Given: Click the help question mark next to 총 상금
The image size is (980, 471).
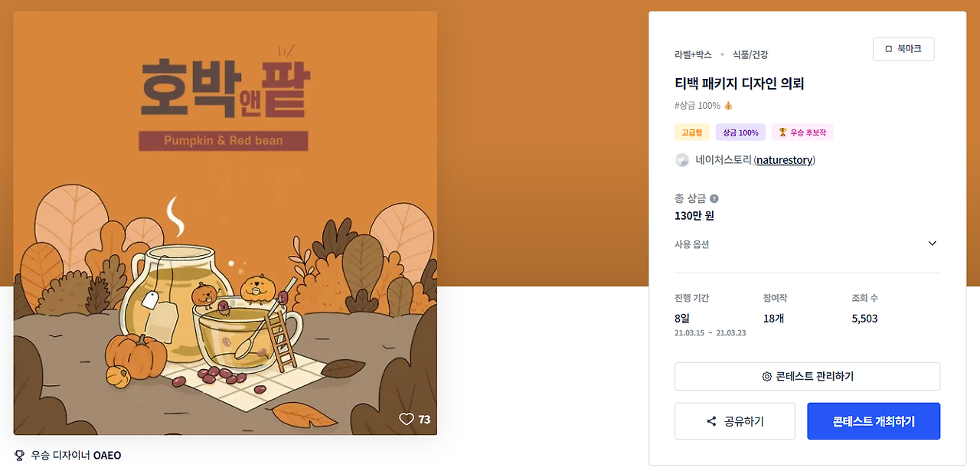Looking at the screenshot, I should (x=714, y=198).
